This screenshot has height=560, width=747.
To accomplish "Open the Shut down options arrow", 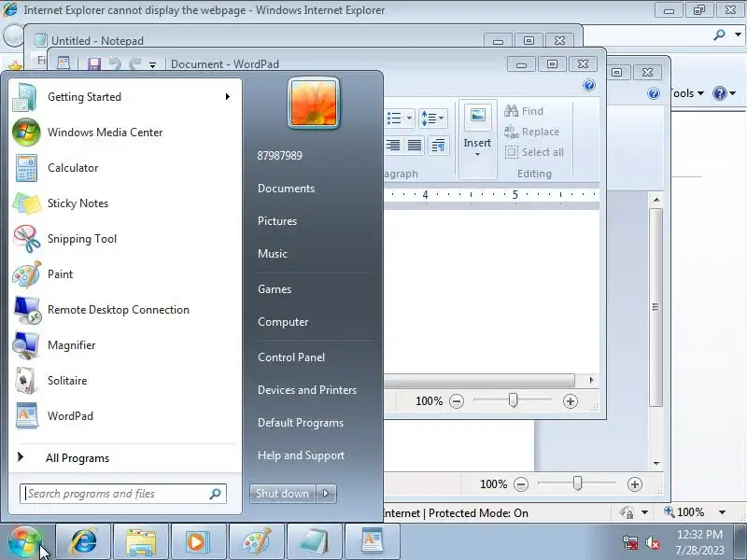I will click(326, 494).
